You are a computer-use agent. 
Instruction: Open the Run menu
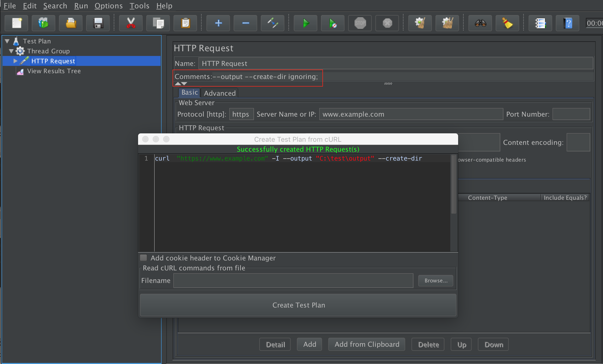click(x=81, y=5)
